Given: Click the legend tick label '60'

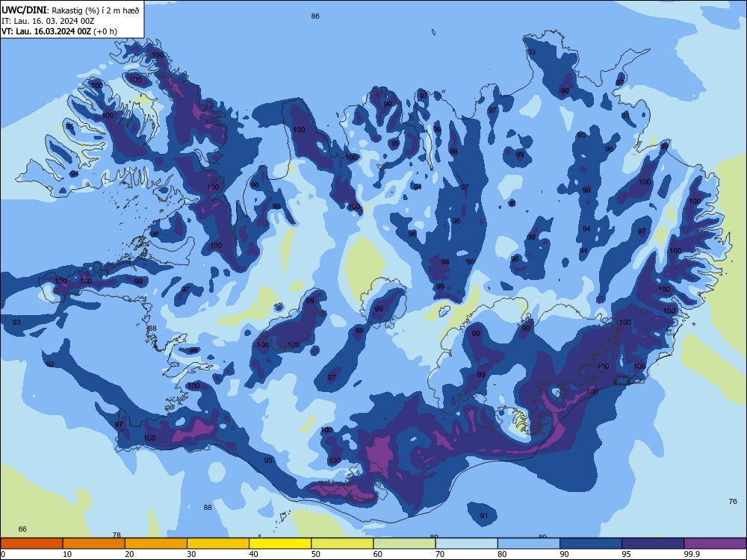Looking at the screenshot, I should click(x=378, y=554).
